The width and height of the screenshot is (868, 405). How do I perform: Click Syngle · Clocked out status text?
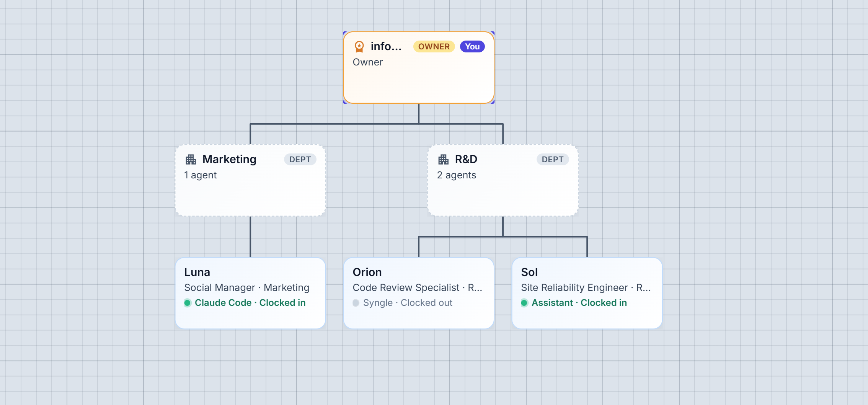[408, 303]
